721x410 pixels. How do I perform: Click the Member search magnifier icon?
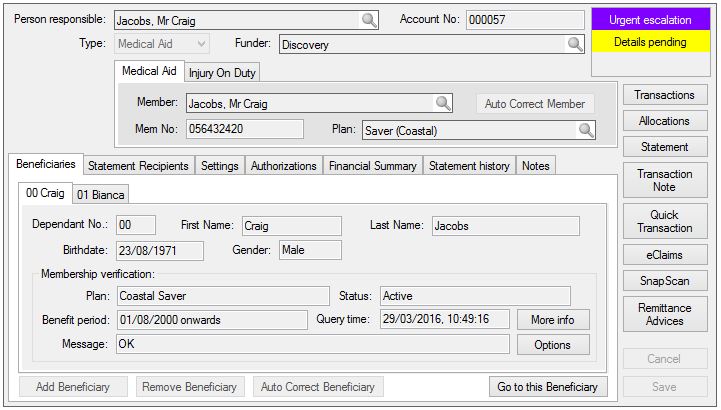pyautogui.click(x=442, y=103)
